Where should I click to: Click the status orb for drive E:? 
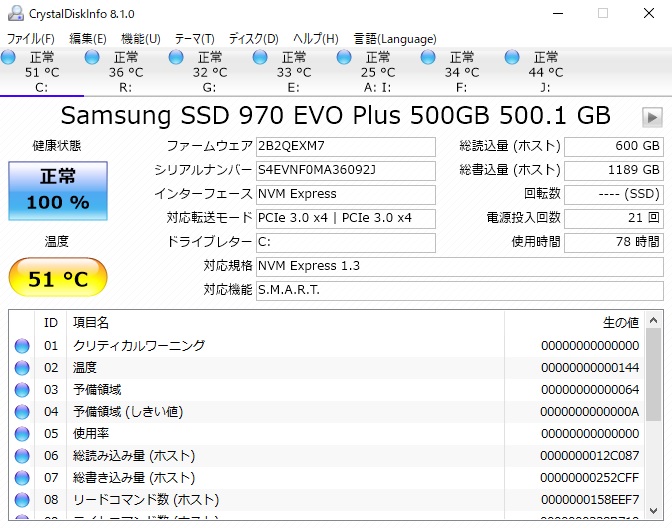(x=260, y=57)
